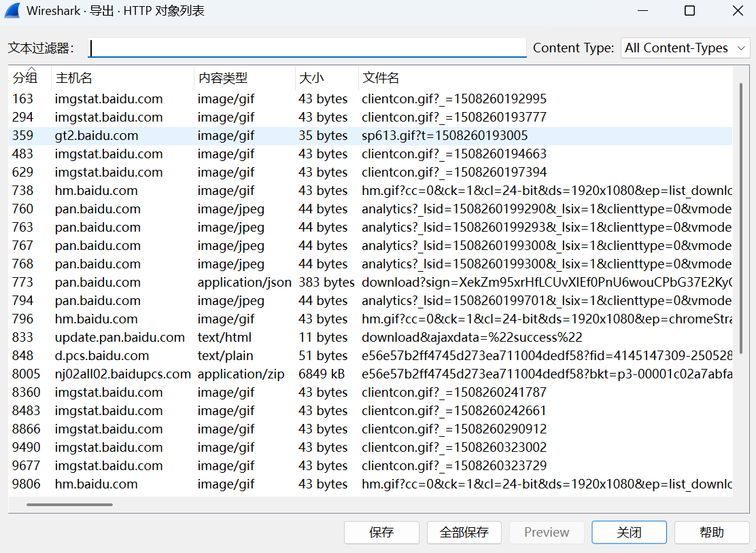Click the 帮助 button
This screenshot has height=553, width=756.
click(712, 533)
